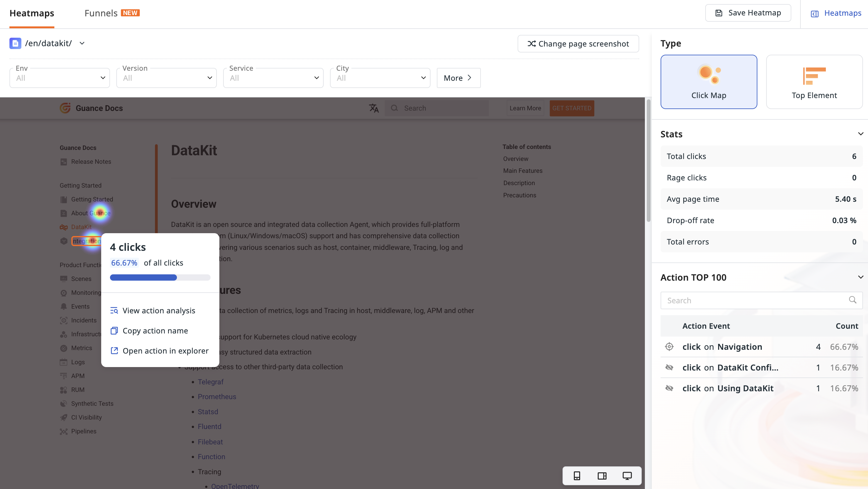Click the GET STARTED button

(x=572, y=108)
